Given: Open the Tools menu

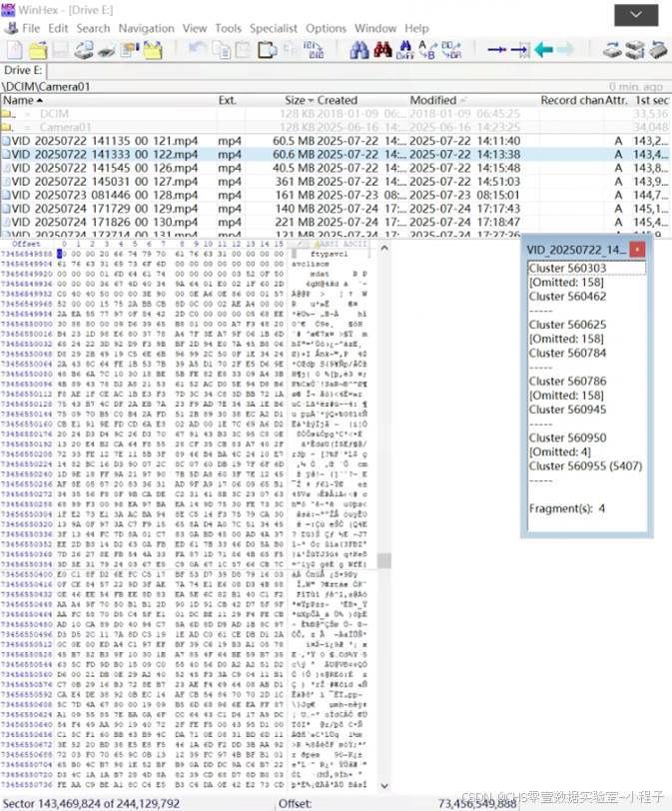Looking at the screenshot, I should 229,28.
